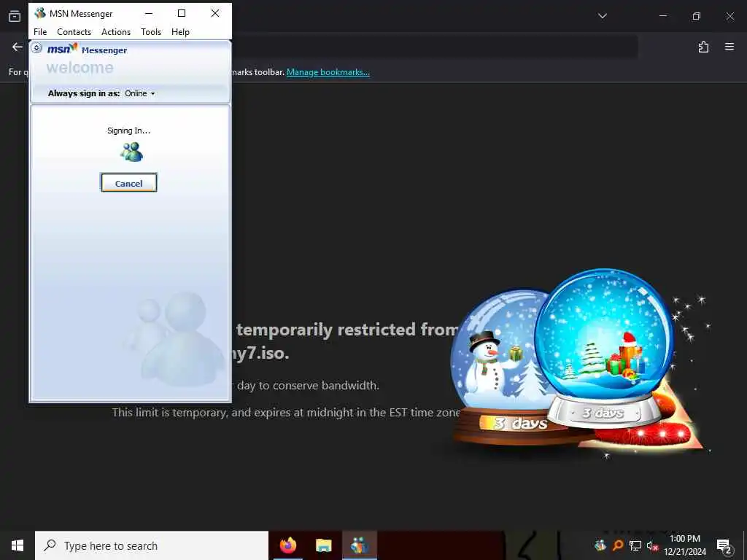Open Firefox View icon at top left
This screenshot has height=560, width=747.
[15, 16]
